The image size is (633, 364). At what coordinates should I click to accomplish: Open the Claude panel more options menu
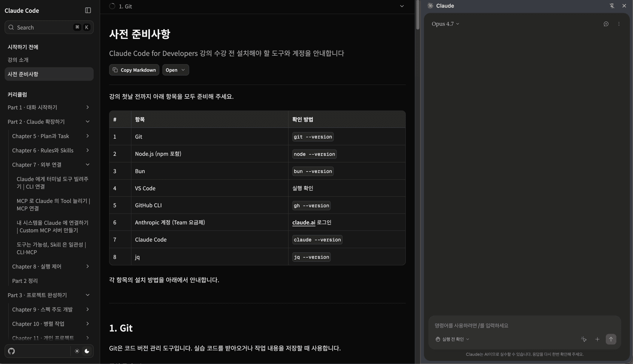click(x=619, y=24)
